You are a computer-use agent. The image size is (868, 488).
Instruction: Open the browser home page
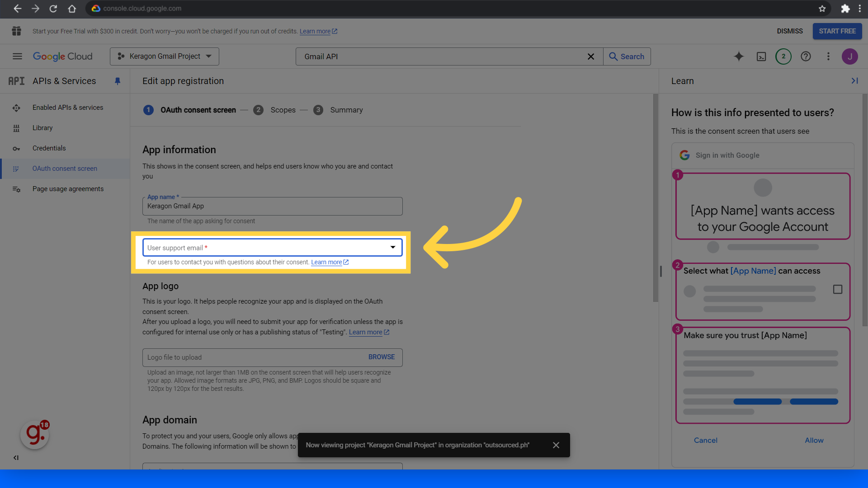pyautogui.click(x=72, y=9)
